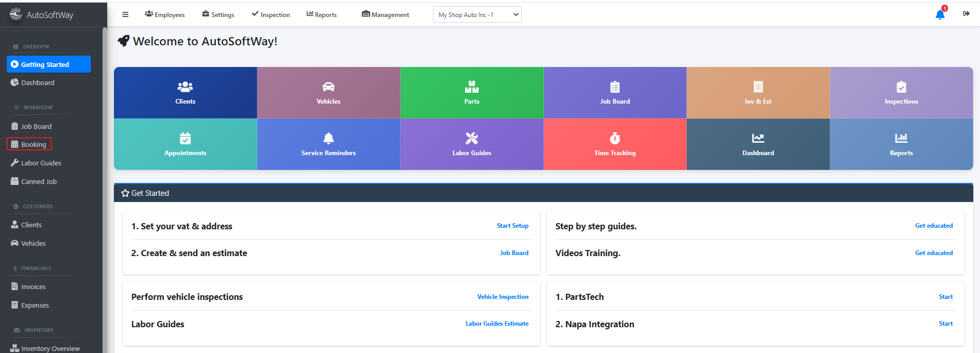The image size is (980, 353).
Task: Click the notification bell icon
Action: [x=940, y=15]
